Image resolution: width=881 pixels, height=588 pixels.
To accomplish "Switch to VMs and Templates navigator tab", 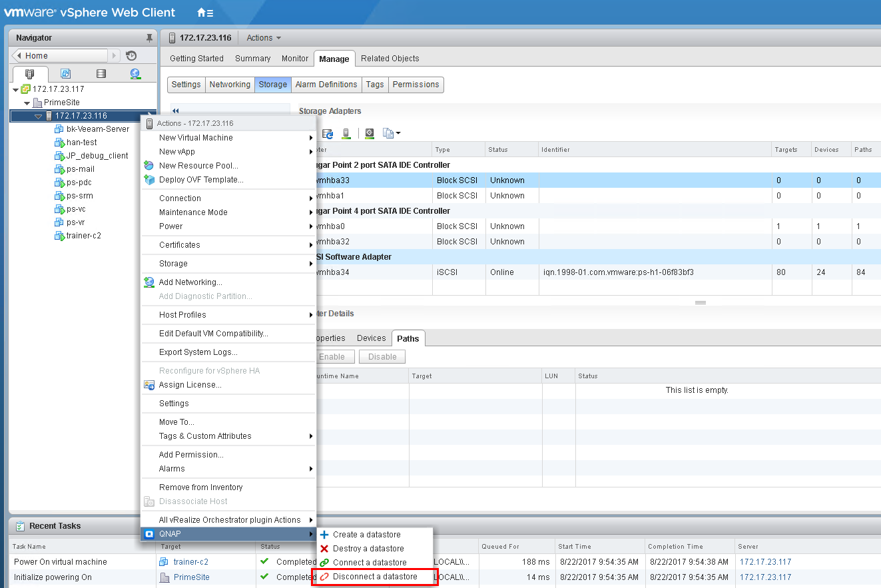I will pyautogui.click(x=65, y=74).
